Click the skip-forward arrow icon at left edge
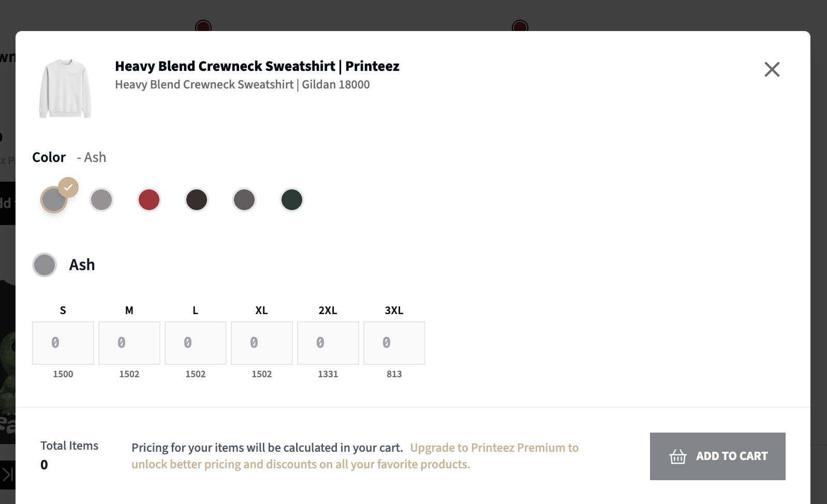The height and width of the screenshot is (504, 827). 7,475
